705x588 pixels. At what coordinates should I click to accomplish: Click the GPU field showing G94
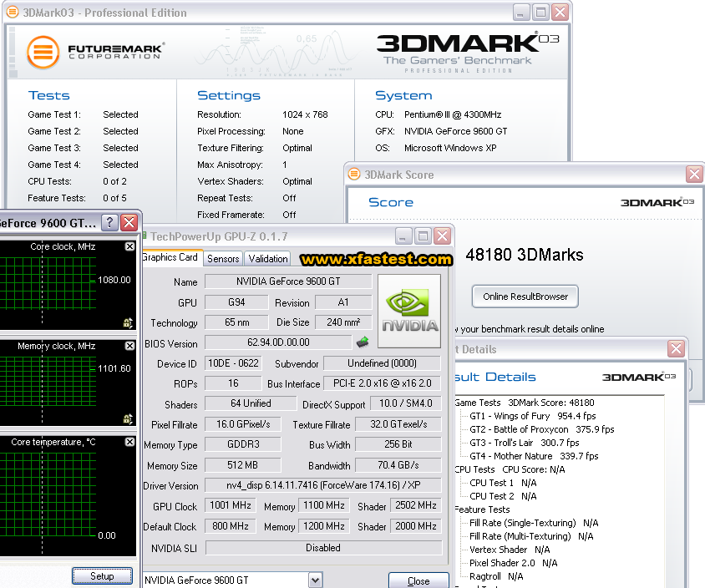pos(236,302)
